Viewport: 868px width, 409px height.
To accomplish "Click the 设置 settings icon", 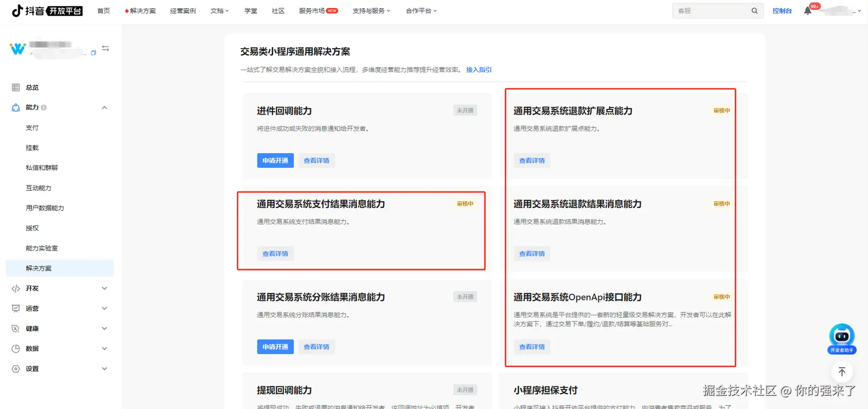I will [16, 369].
